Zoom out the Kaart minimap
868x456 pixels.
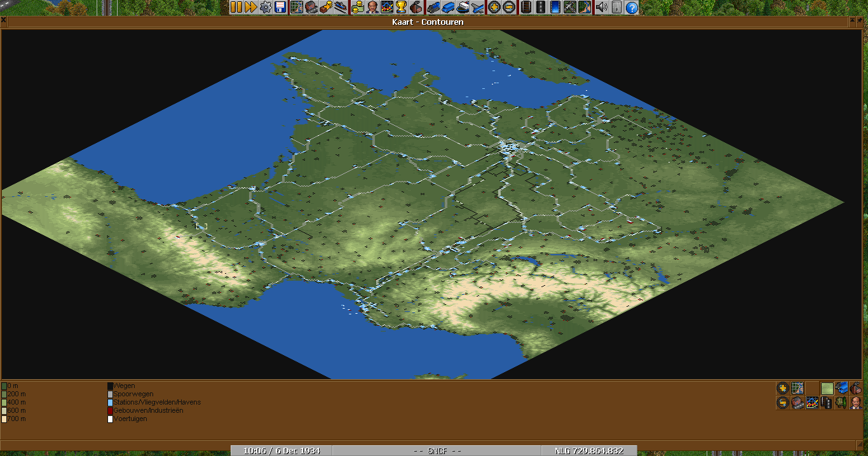[783, 403]
